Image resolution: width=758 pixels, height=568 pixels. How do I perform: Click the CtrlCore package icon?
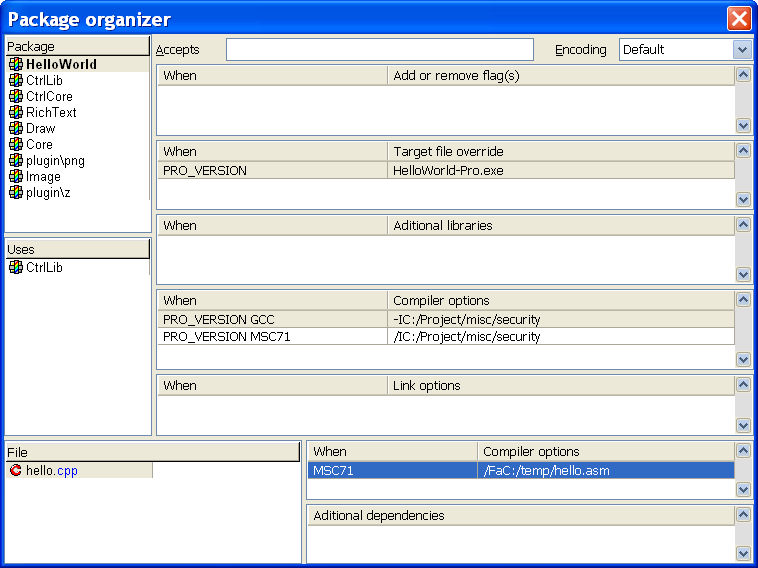pos(16,96)
